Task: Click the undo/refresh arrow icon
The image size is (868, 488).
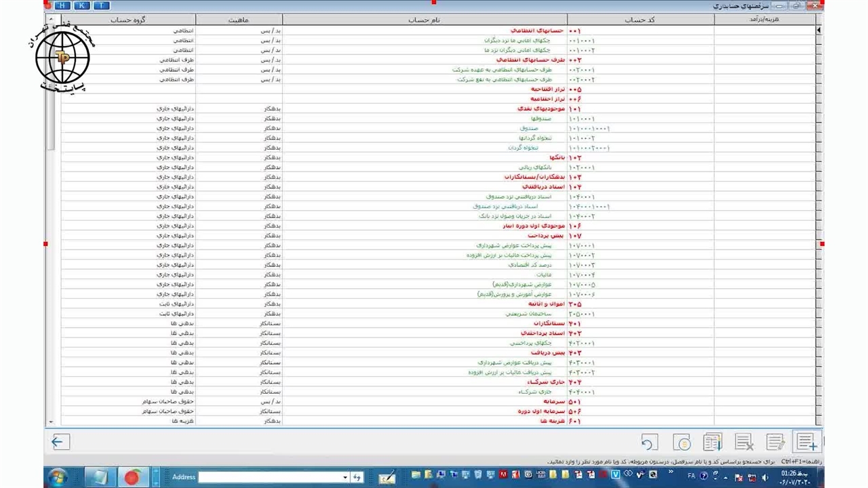Action: click(649, 443)
